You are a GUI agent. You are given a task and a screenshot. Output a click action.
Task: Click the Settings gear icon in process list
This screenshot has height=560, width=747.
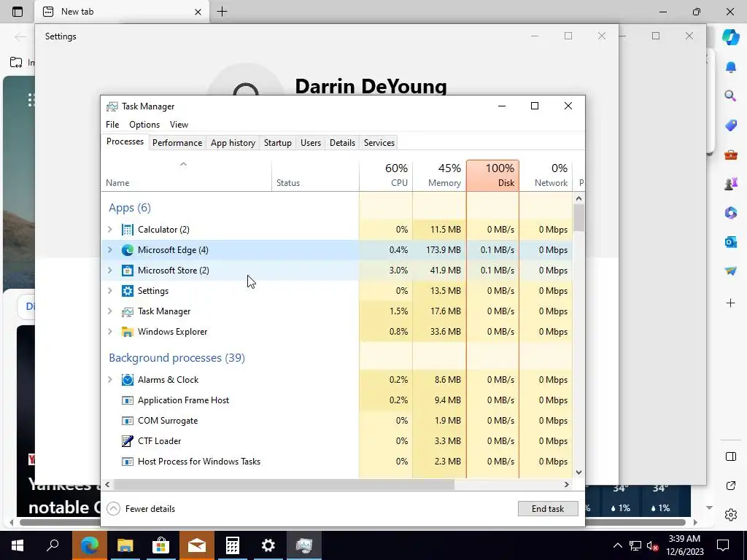tap(127, 291)
